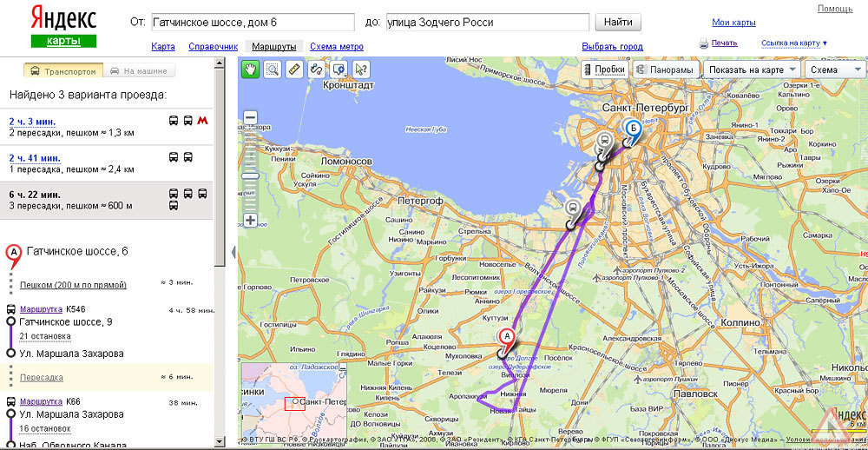Viewport: 868px width, 450px height.
Task: Select the hand pan tool
Action: click(x=251, y=69)
